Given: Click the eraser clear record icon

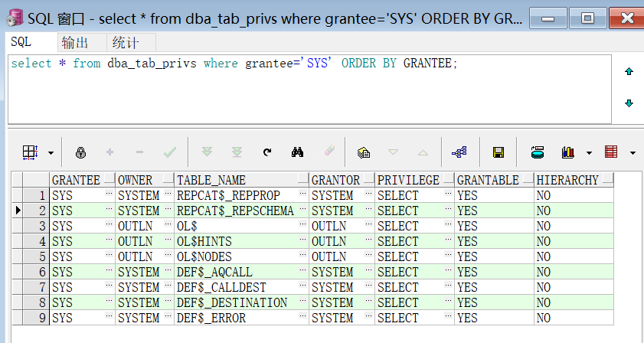Looking at the screenshot, I should click(x=329, y=152).
